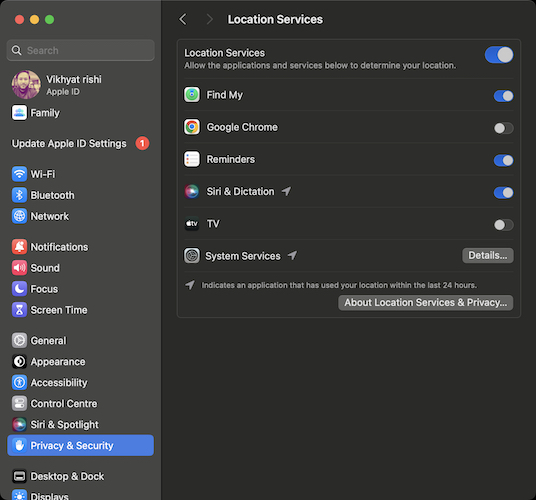Click the Notifications bell icon
Screen dimensions: 536x500
pyautogui.click(x=19, y=247)
